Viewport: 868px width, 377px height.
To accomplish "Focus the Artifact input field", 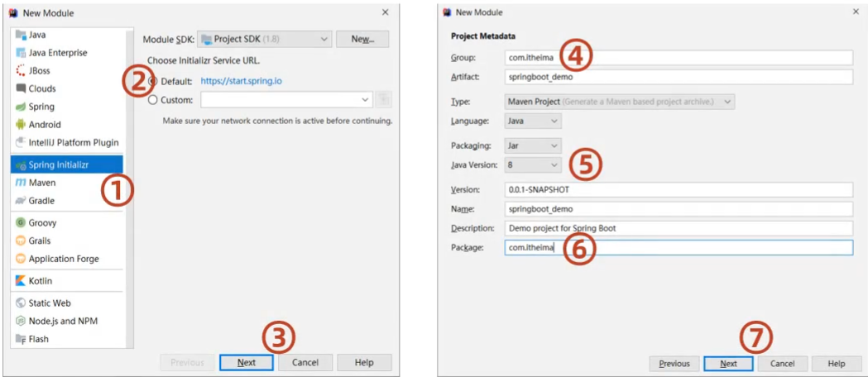I will [679, 77].
